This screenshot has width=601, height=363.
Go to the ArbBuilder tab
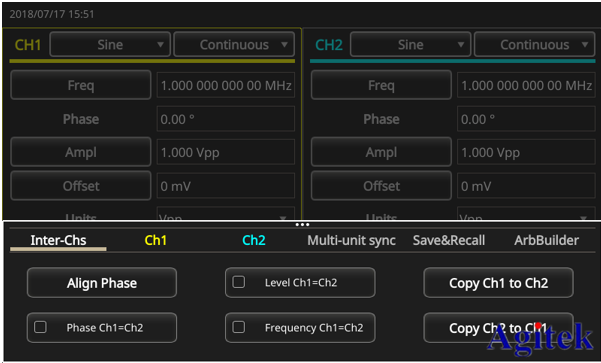[x=547, y=240]
